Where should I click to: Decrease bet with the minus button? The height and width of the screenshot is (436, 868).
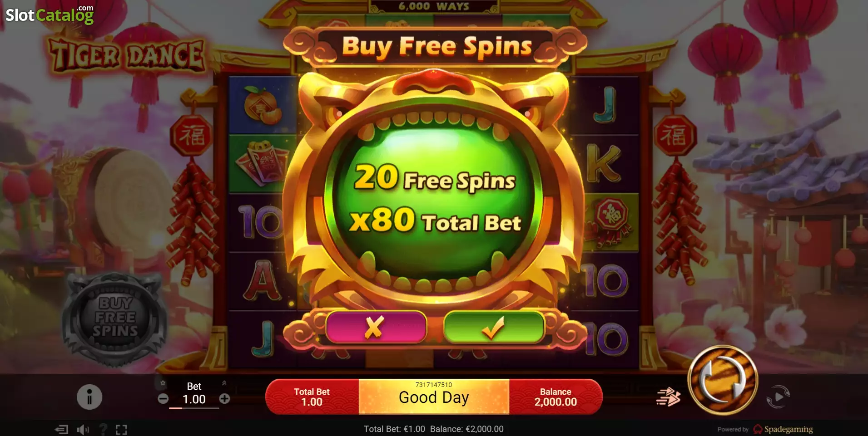(163, 399)
